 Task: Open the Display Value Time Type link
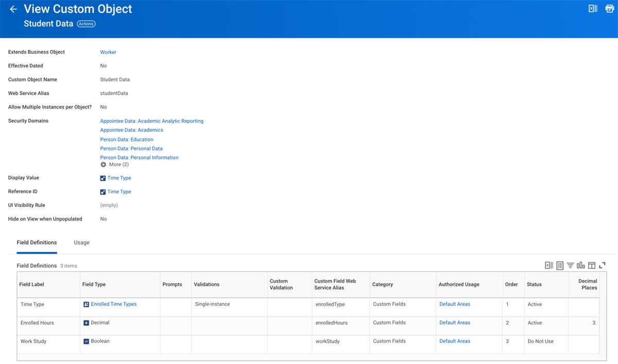pyautogui.click(x=119, y=178)
